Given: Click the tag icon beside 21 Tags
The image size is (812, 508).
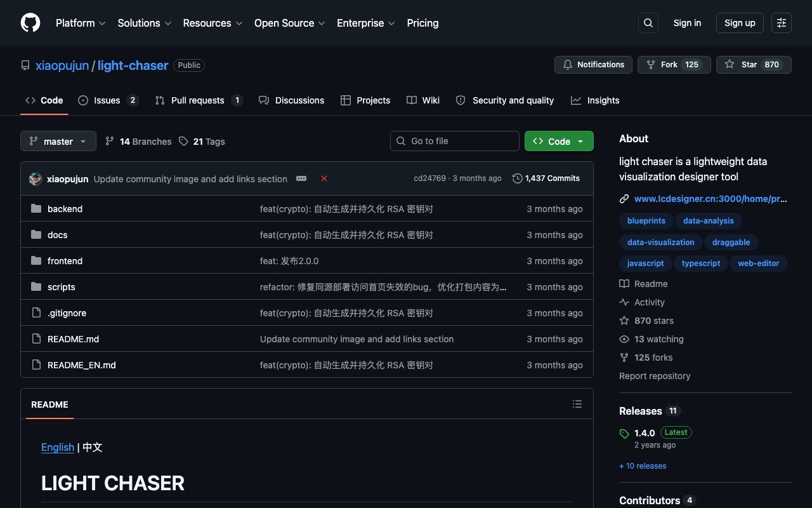Looking at the screenshot, I should click(183, 141).
